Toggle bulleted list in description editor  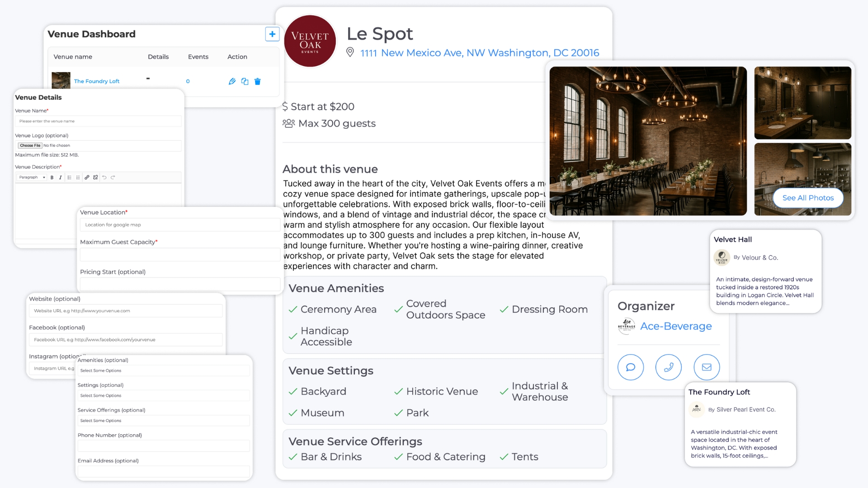pyautogui.click(x=69, y=178)
